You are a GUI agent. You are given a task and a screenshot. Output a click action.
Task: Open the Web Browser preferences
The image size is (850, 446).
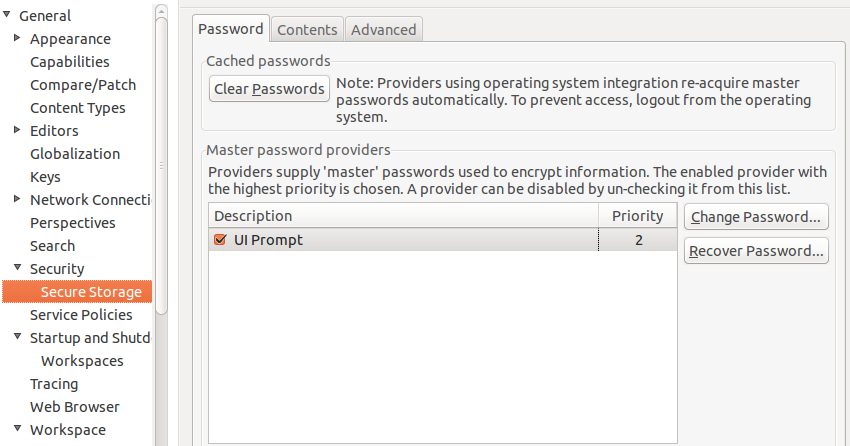click(x=75, y=407)
